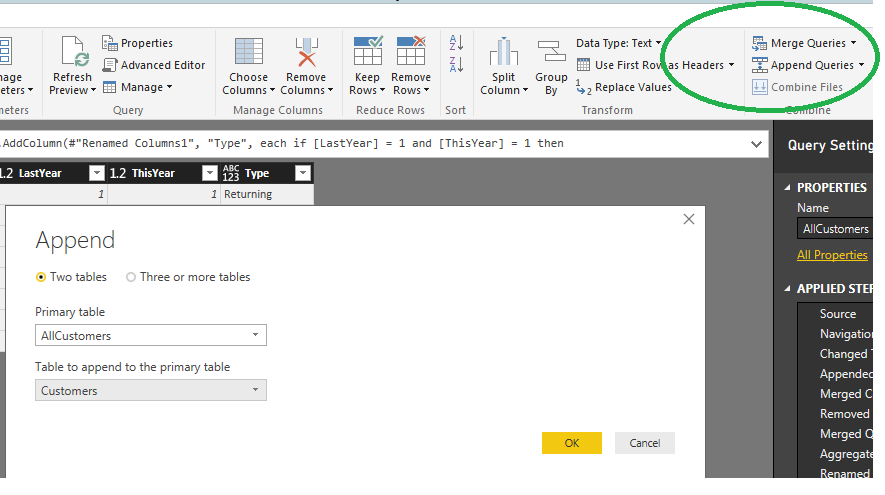Viewport: 885px width, 495px height.
Task: Open the Choose Columns dropdown arrow
Action: point(272,90)
